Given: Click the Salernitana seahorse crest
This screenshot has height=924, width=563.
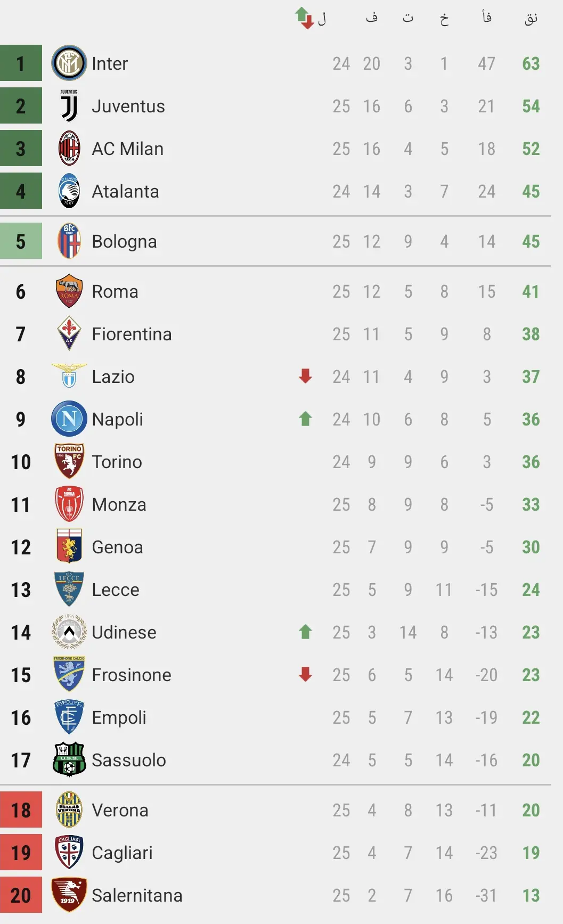Looking at the screenshot, I should click(x=69, y=895).
